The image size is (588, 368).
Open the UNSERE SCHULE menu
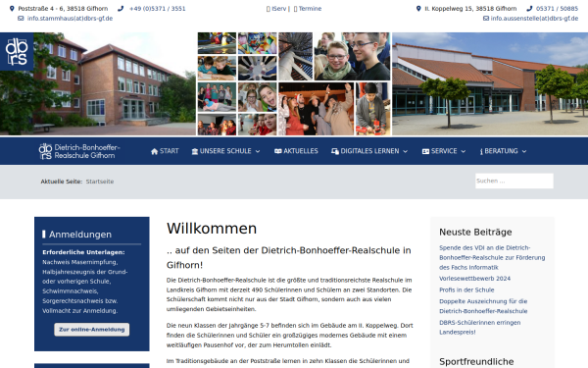click(x=225, y=151)
